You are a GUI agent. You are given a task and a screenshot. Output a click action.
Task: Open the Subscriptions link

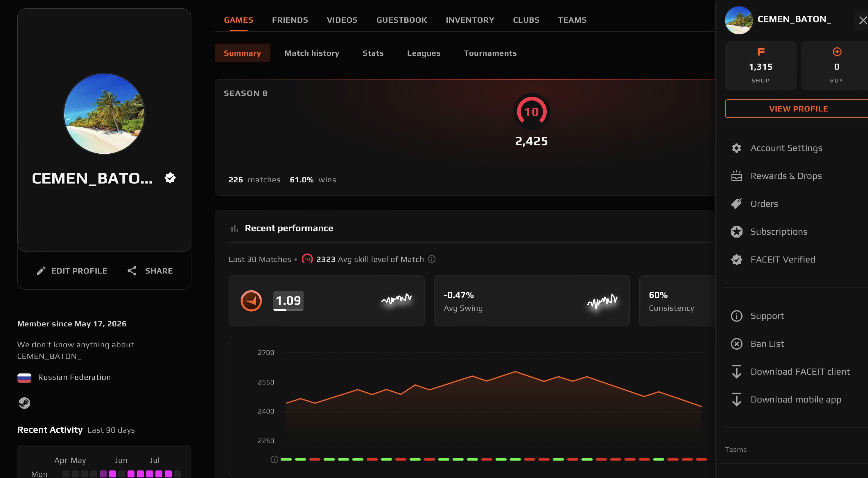pyautogui.click(x=779, y=231)
